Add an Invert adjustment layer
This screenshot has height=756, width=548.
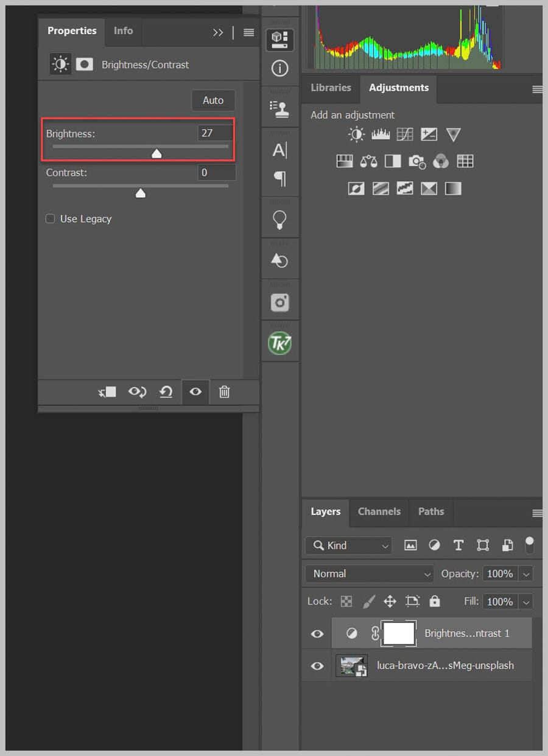(356, 188)
